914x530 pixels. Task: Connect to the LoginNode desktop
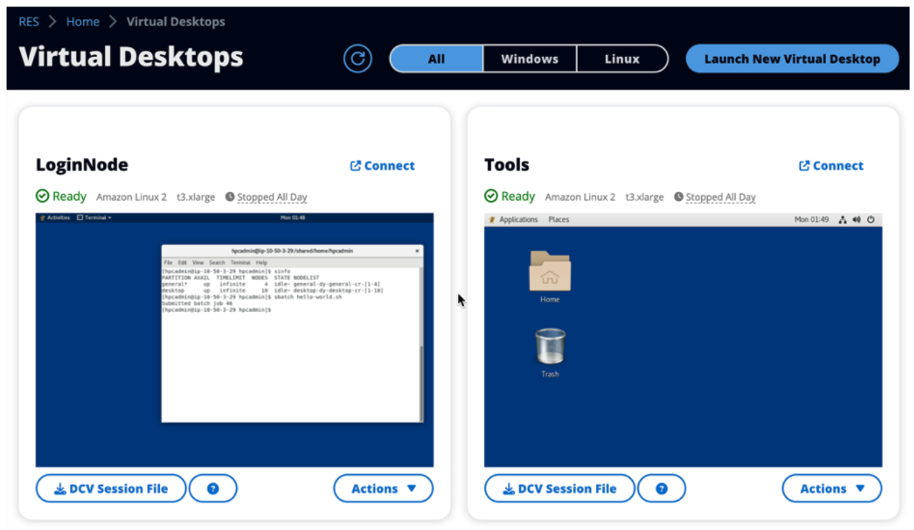(x=382, y=166)
